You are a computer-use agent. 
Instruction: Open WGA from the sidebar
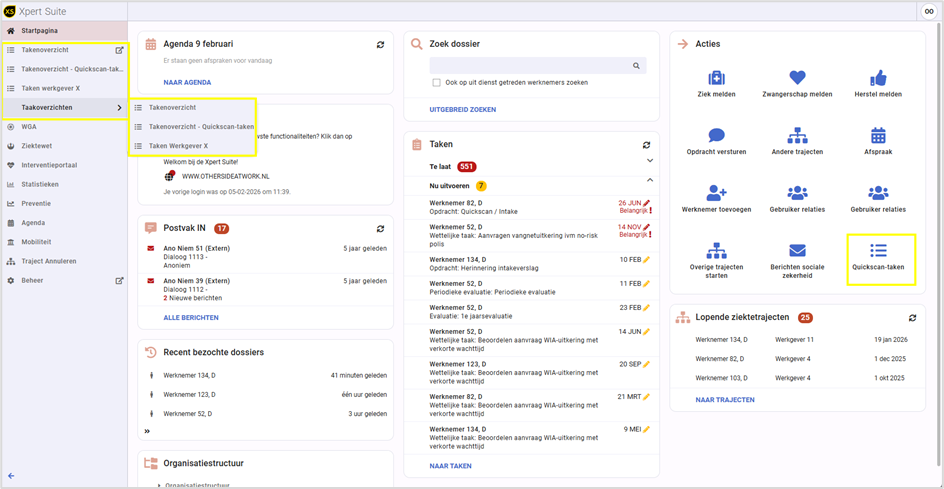point(64,127)
